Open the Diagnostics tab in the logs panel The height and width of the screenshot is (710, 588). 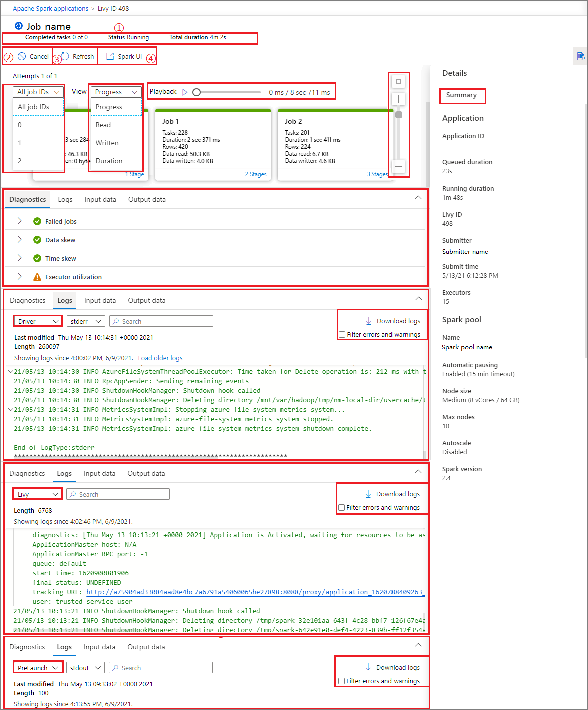coord(27,300)
